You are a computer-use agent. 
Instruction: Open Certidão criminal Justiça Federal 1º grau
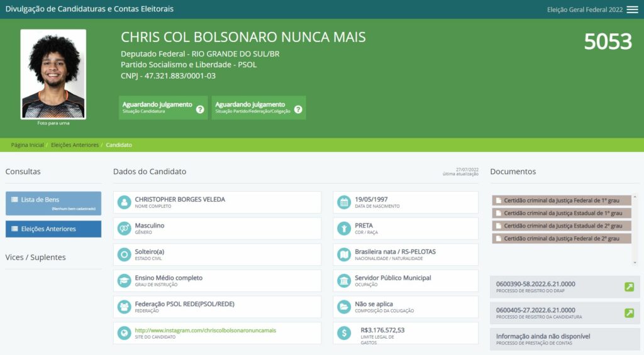click(x=562, y=200)
